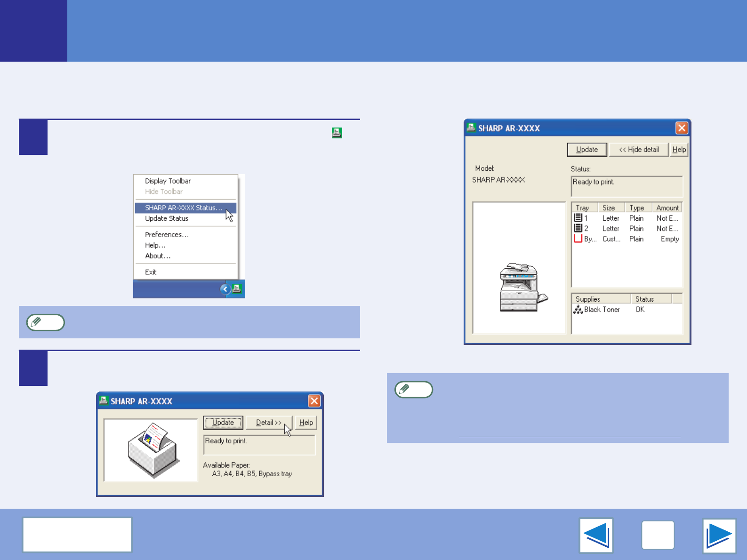Click the 'A3, A4, B4, B5, Bypass tray' text
747x560 pixels.
coord(252,474)
